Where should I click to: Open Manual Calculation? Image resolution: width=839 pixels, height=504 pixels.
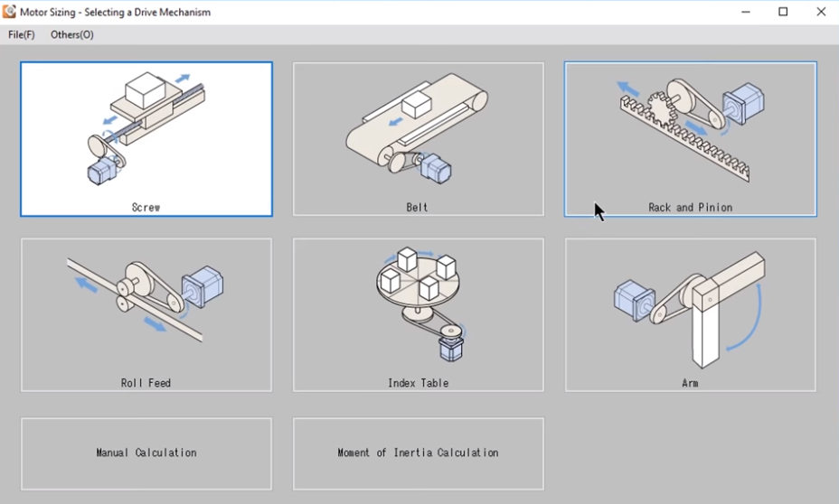click(146, 453)
